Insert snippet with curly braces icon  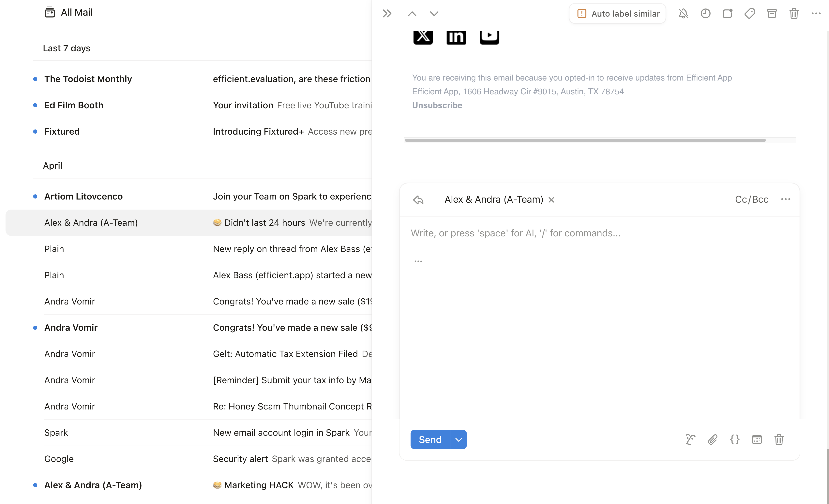(x=735, y=439)
